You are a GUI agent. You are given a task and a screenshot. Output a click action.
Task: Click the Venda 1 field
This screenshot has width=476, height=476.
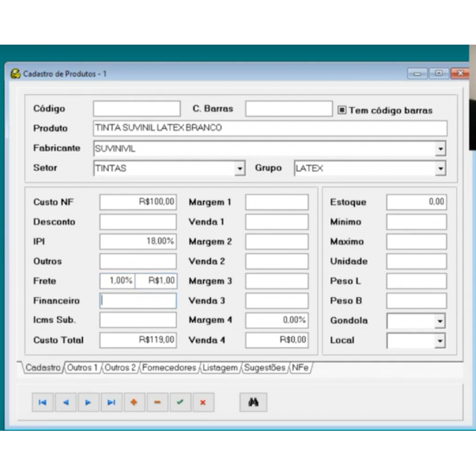[x=277, y=222]
